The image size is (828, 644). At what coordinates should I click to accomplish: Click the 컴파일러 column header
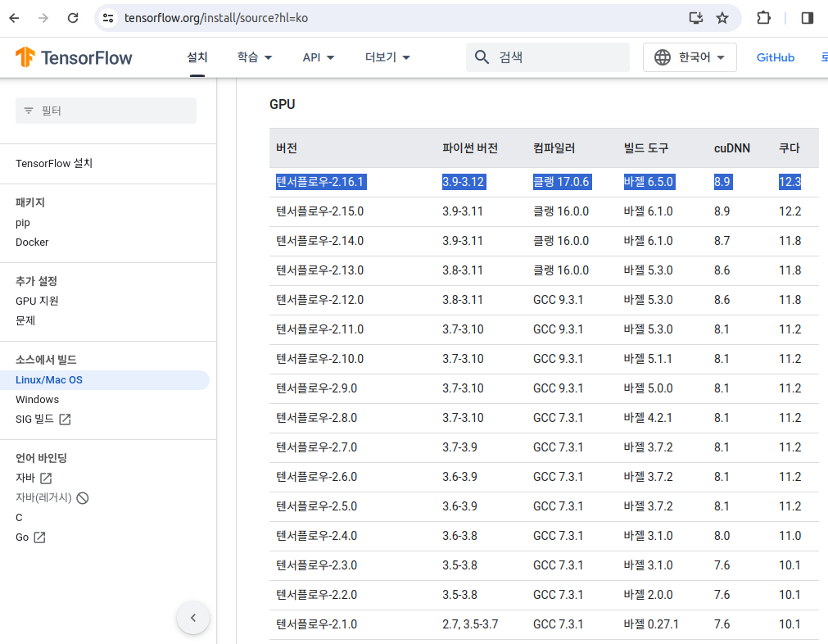[x=554, y=148]
